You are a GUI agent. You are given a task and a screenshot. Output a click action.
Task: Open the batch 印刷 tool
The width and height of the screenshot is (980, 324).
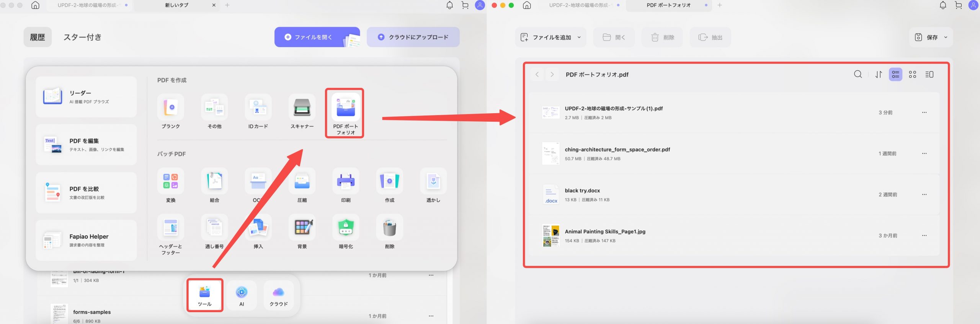(x=346, y=181)
